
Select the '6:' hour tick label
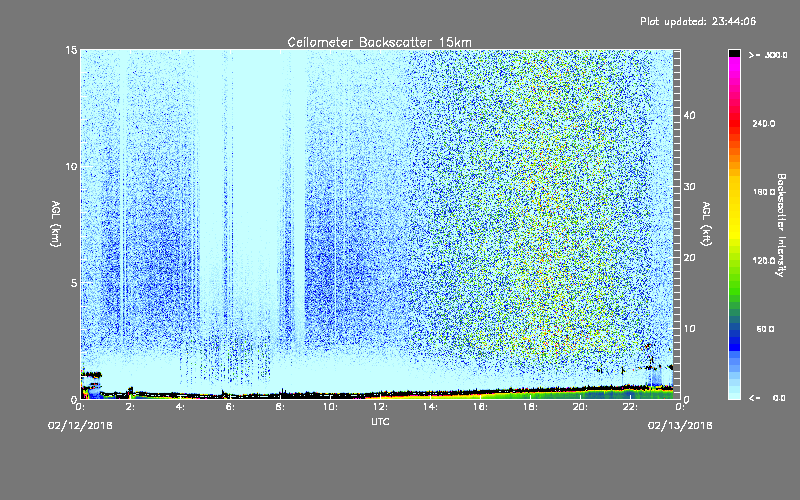230,407
